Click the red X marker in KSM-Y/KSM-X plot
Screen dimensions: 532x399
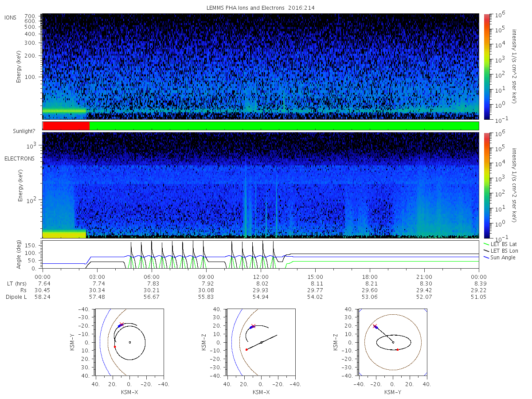coord(122,325)
